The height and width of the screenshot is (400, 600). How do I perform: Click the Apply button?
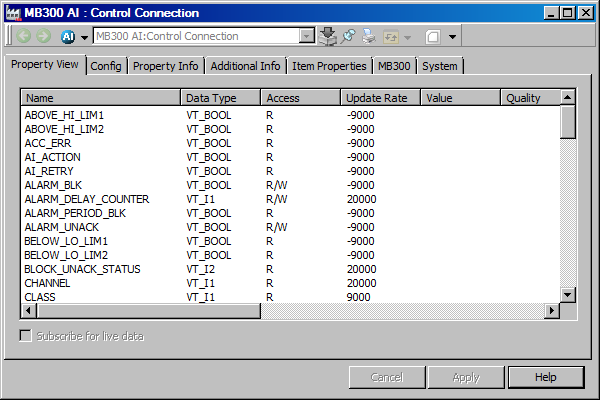[466, 377]
